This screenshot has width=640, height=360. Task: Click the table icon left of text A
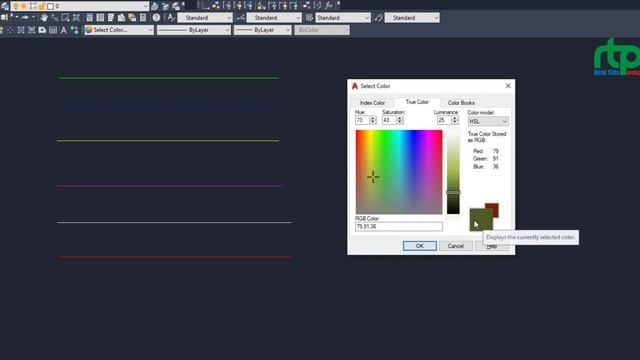tap(53, 30)
